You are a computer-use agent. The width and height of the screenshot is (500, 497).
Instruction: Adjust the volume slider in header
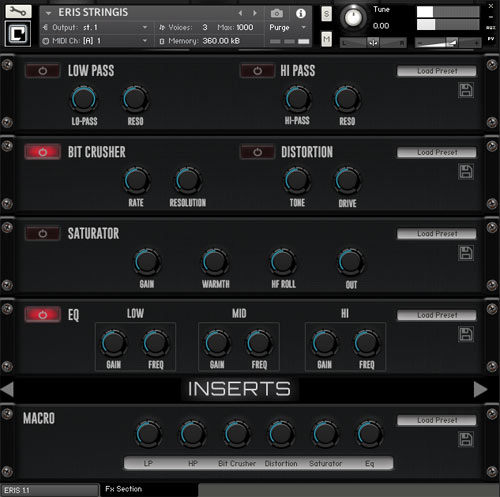pos(448,43)
